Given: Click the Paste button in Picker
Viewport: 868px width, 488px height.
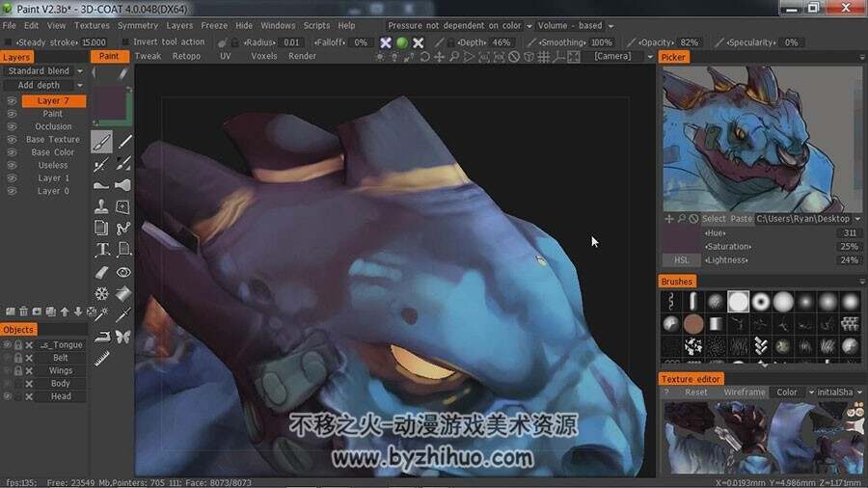Looking at the screenshot, I should [x=742, y=219].
